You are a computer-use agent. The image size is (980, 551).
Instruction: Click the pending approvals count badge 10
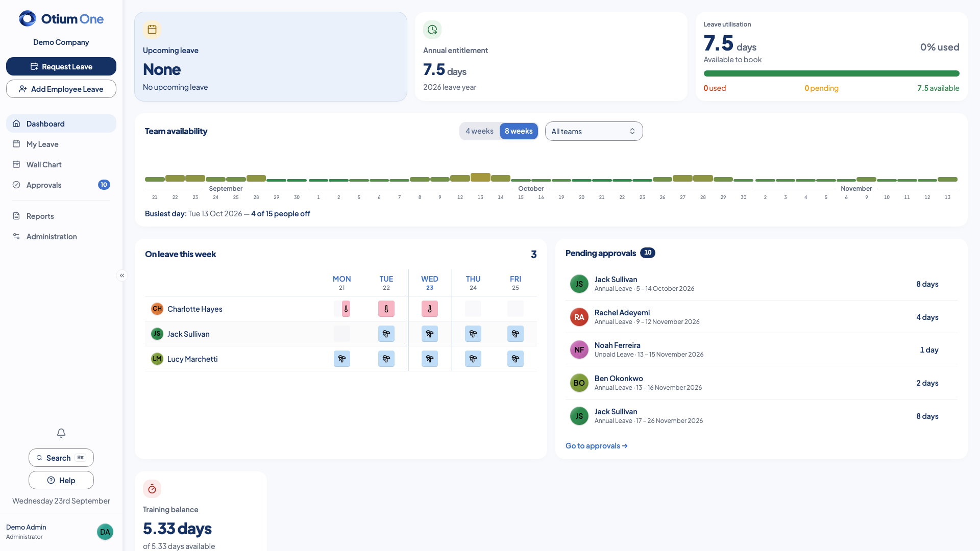click(648, 253)
